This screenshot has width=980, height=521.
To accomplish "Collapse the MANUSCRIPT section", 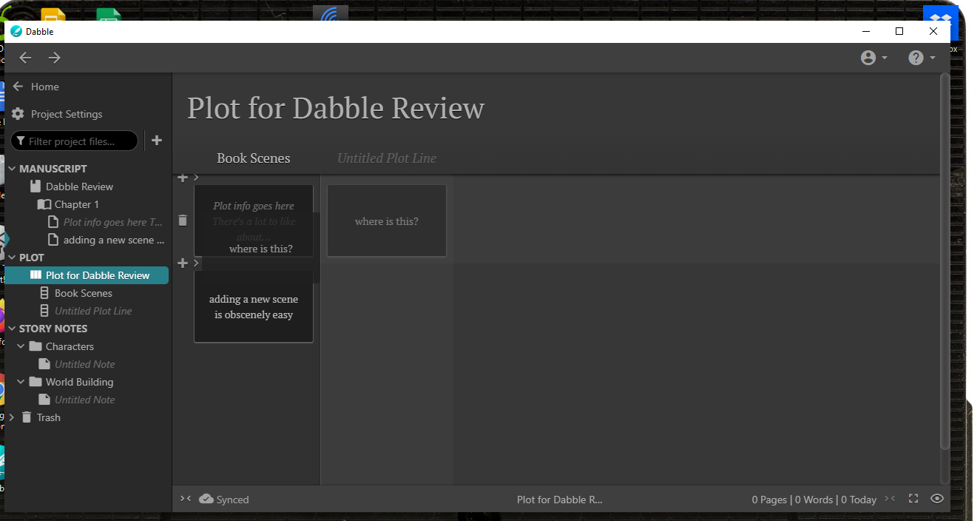I will [x=12, y=169].
